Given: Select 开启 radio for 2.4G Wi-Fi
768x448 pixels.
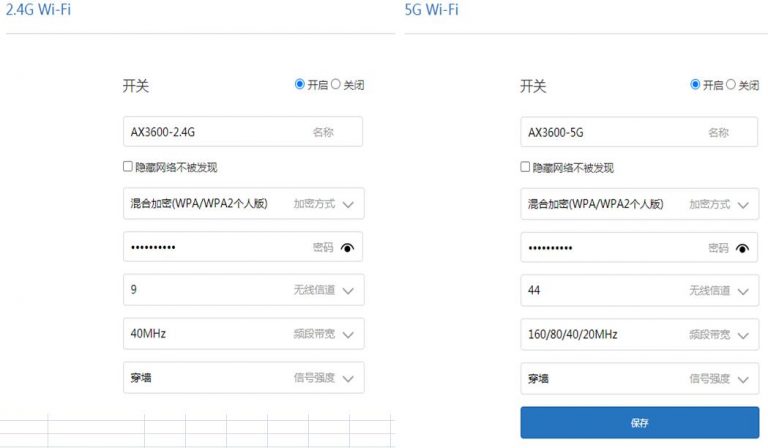Looking at the screenshot, I should click(300, 85).
